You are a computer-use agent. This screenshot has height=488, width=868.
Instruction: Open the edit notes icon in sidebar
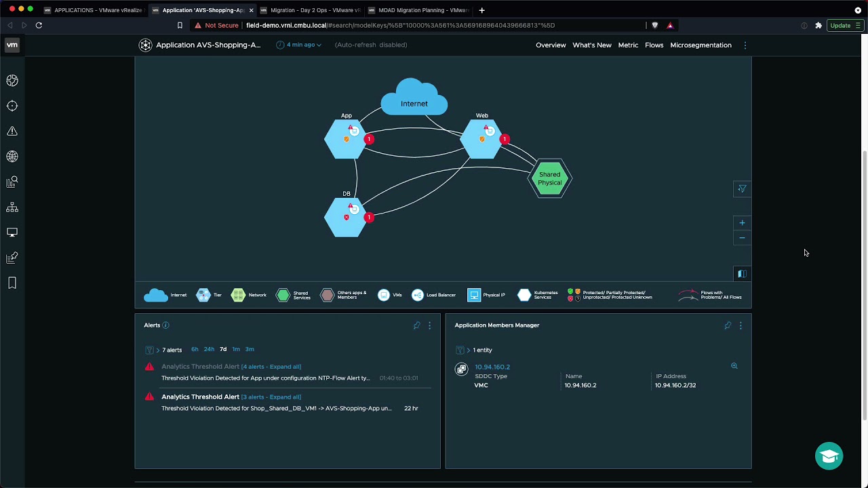click(x=12, y=258)
